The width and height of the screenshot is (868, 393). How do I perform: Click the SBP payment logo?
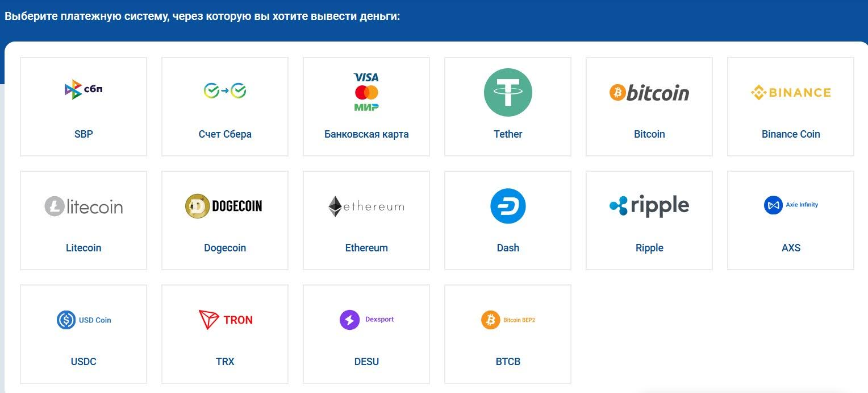click(x=84, y=89)
